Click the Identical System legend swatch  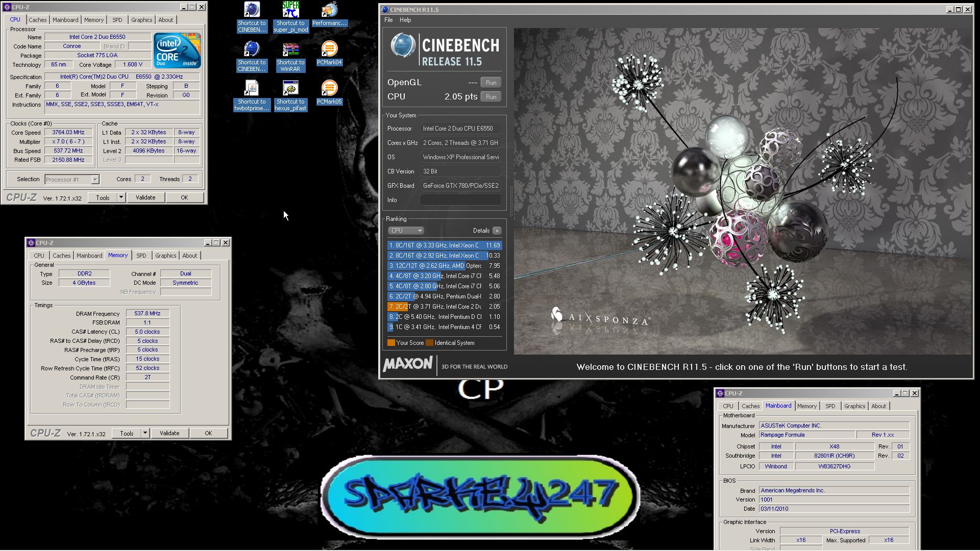tap(429, 343)
